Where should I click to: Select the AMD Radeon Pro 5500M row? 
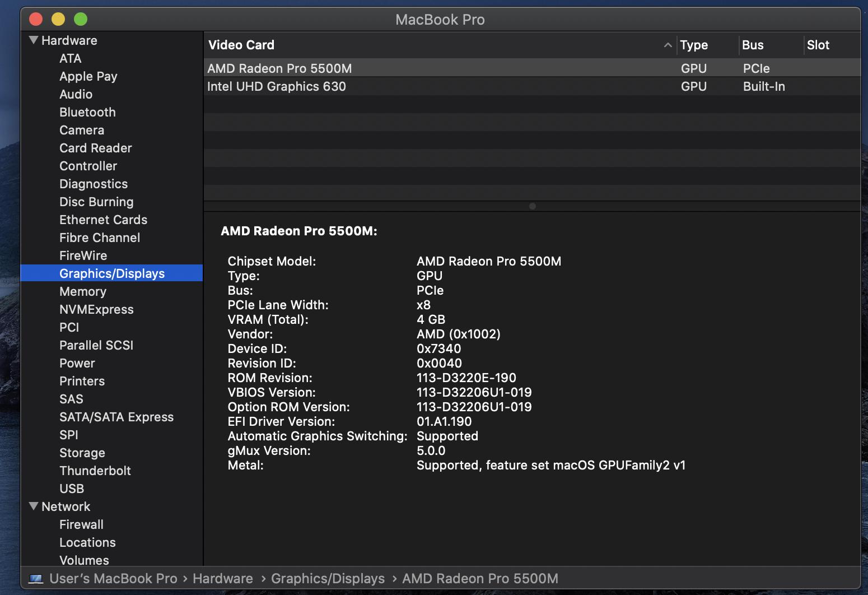click(279, 69)
